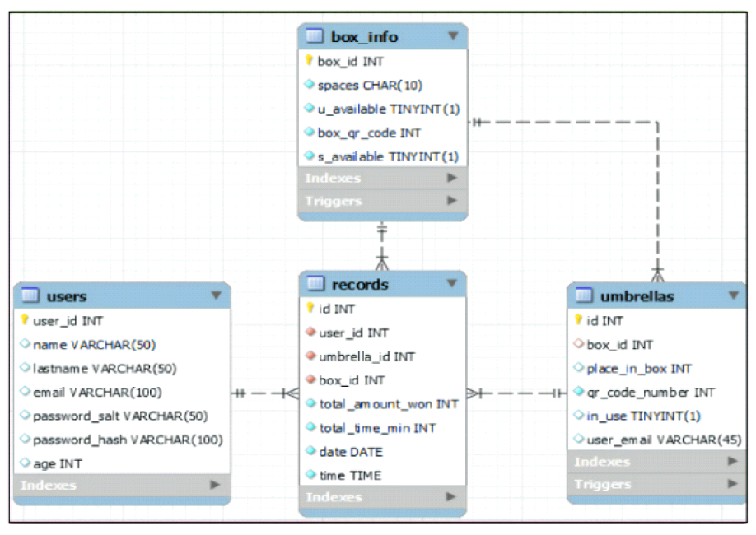Select the password_hash column in users
The height and width of the screenshot is (535, 756).
click(x=128, y=440)
